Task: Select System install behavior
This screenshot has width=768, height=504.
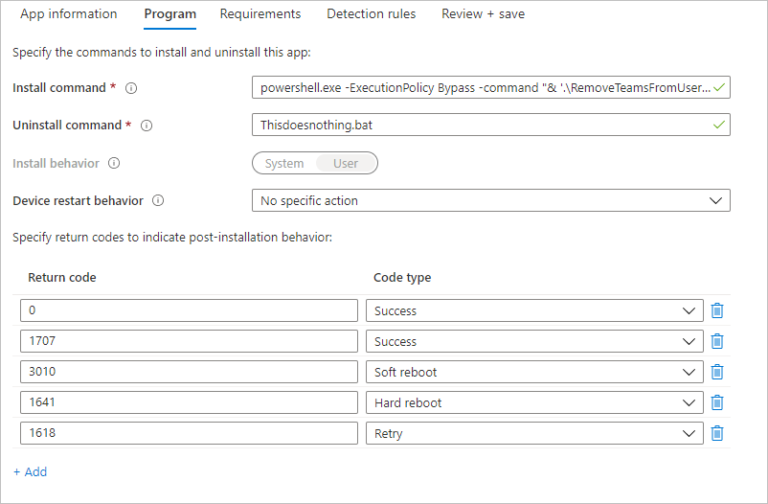Action: point(284,163)
